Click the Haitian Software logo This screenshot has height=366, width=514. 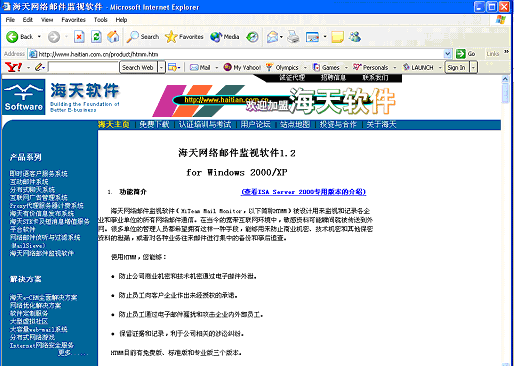tap(24, 97)
